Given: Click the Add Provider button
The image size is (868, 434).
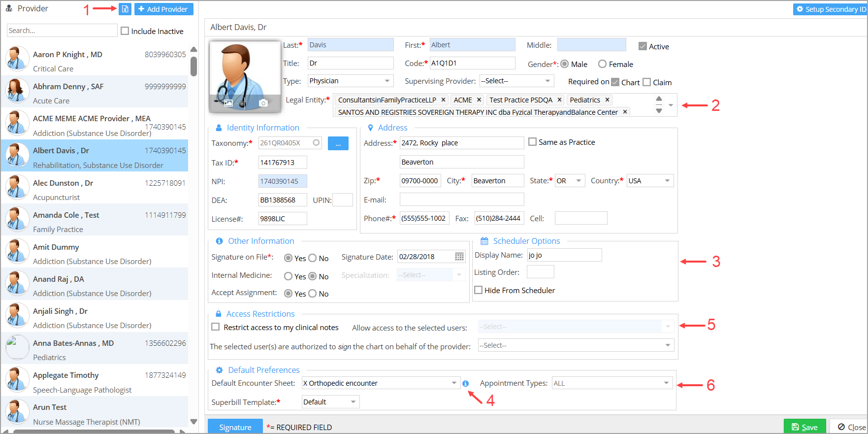Looking at the screenshot, I should 163,9.
